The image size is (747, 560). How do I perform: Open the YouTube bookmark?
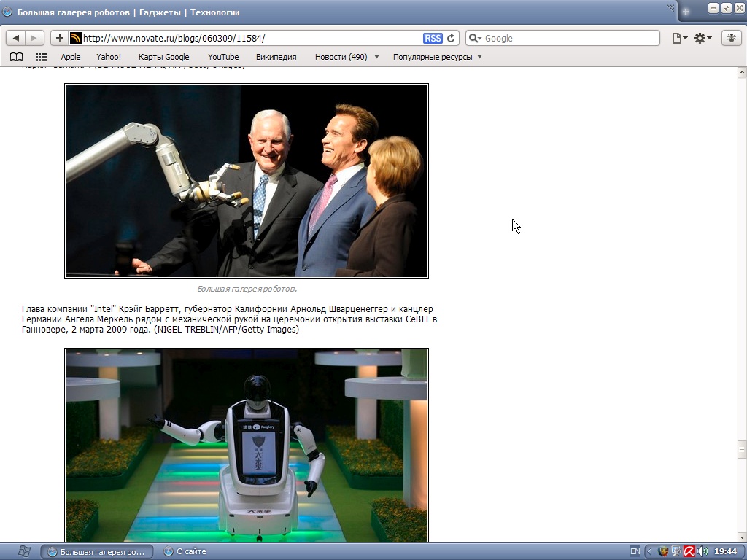[223, 57]
